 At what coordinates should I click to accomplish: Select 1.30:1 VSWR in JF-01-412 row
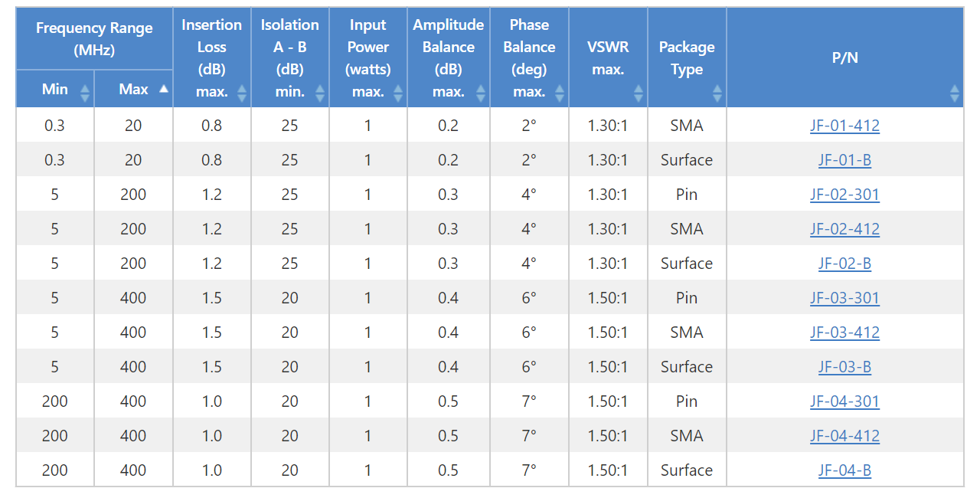pyautogui.click(x=608, y=126)
